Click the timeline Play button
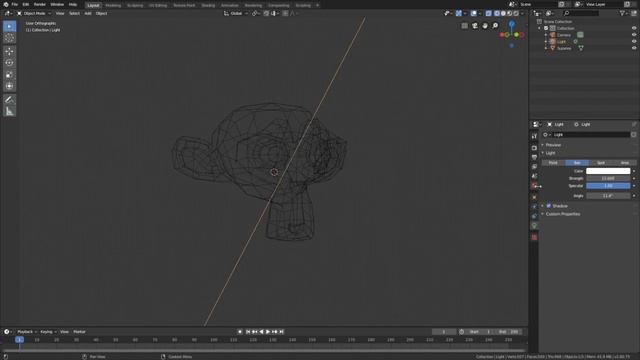 [x=268, y=332]
